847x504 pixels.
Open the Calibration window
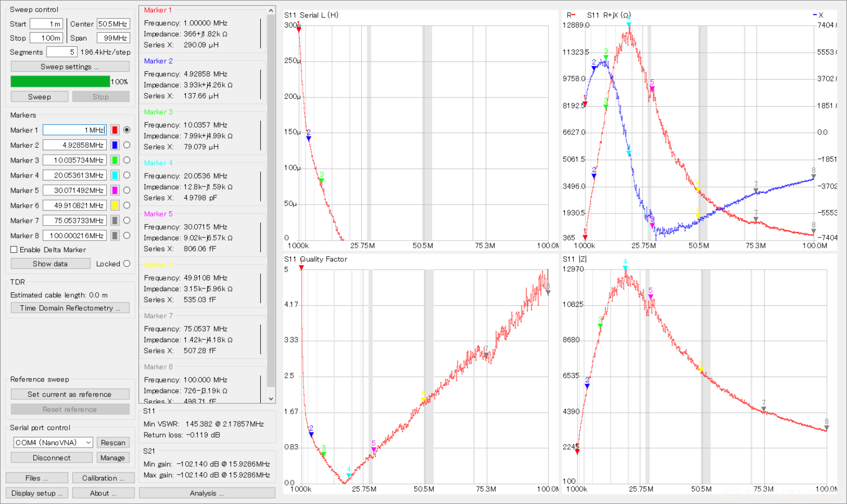pyautogui.click(x=103, y=478)
